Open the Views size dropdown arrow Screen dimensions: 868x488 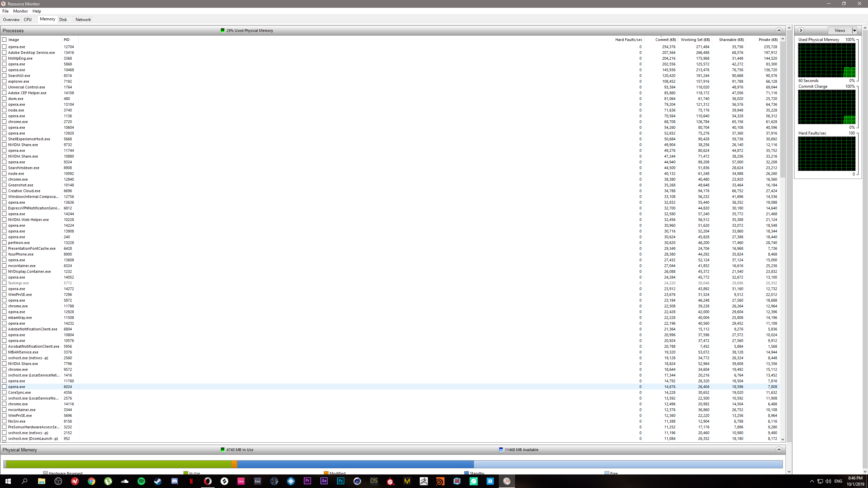pyautogui.click(x=854, y=30)
